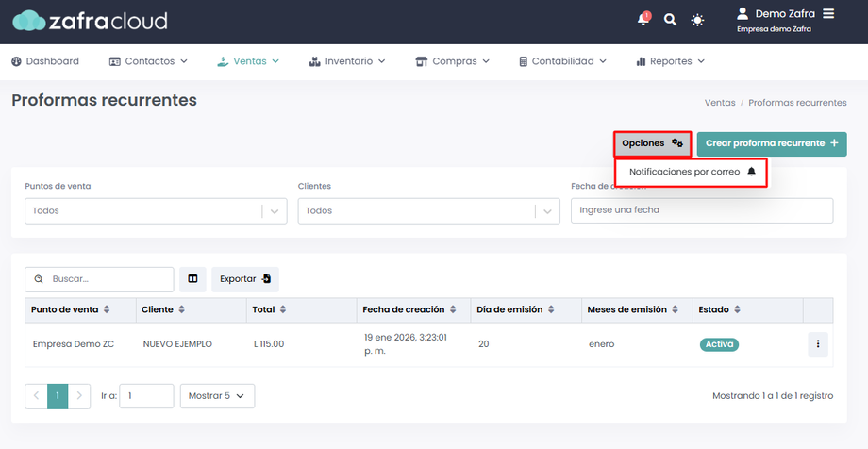Viewport: 868px width, 449px height.
Task: Click Ventas breadcrumb link
Action: click(x=720, y=103)
